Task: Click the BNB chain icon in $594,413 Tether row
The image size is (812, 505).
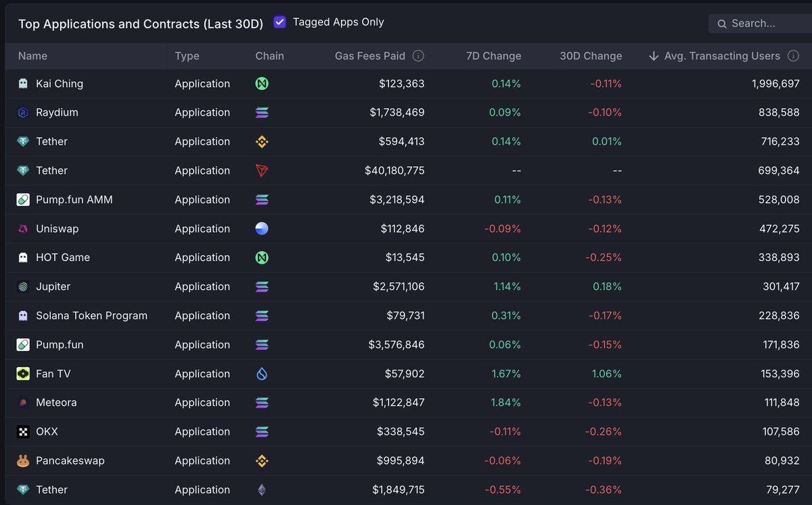Action: [x=262, y=142]
